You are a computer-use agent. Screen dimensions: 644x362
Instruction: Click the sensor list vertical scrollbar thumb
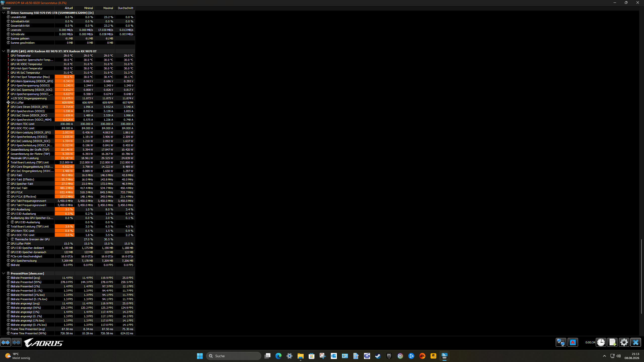[641, 276]
